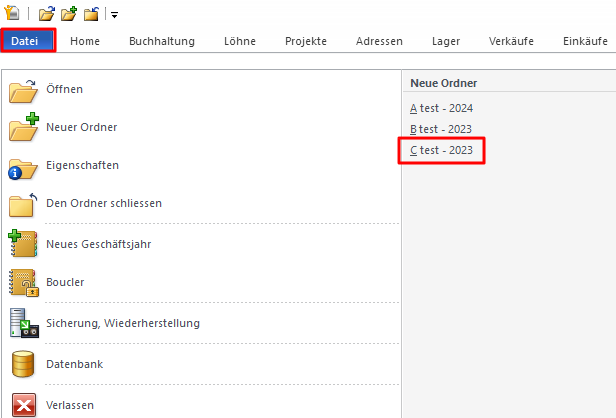Switch to the Home tab
This screenshot has width=616, height=418.
(x=85, y=41)
